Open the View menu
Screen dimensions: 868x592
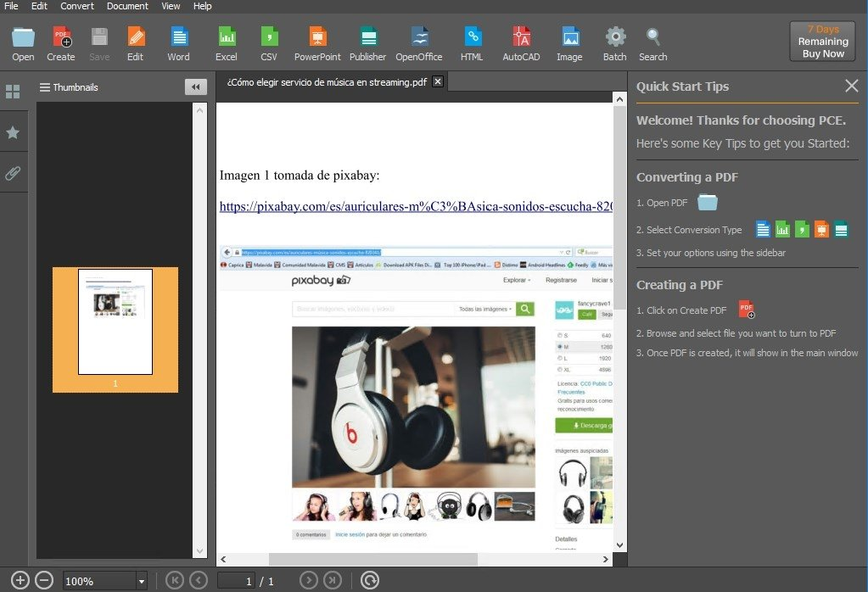click(171, 6)
